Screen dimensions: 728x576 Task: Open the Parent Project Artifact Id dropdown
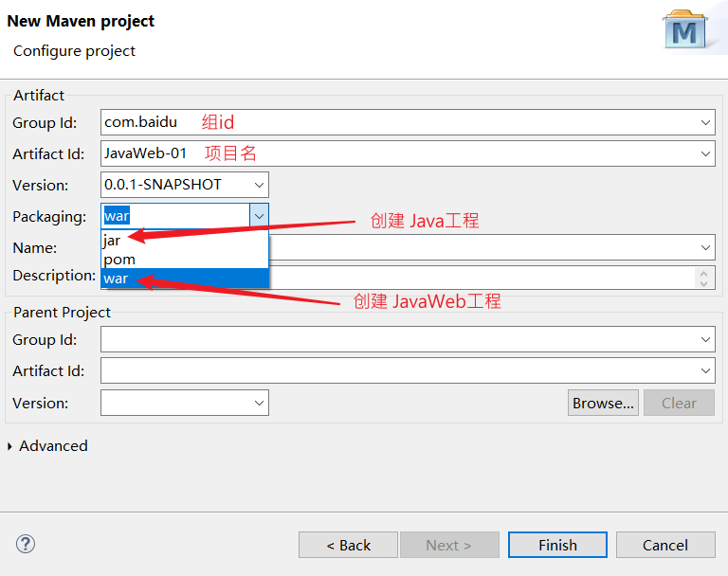705,370
